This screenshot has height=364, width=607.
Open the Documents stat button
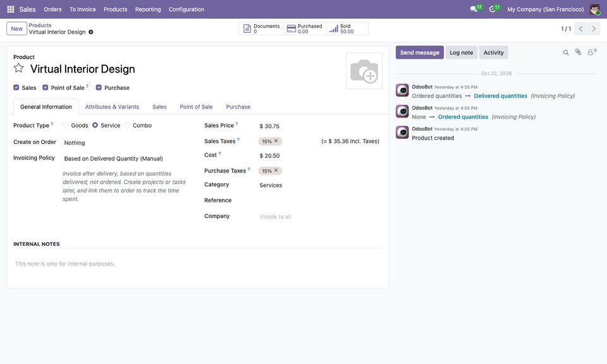click(x=261, y=28)
